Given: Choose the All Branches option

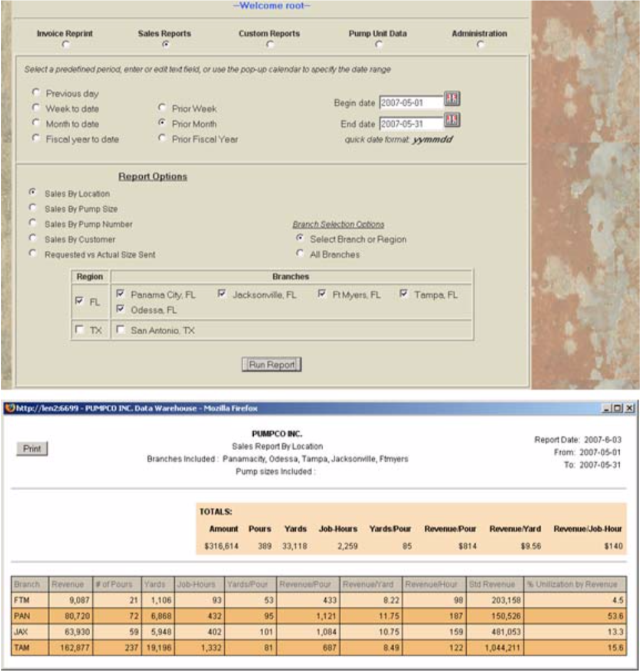Looking at the screenshot, I should 300,253.
